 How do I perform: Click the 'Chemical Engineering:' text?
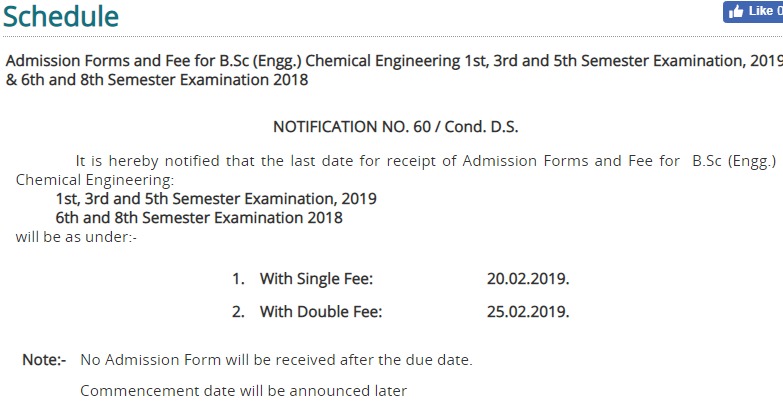pos(95,180)
